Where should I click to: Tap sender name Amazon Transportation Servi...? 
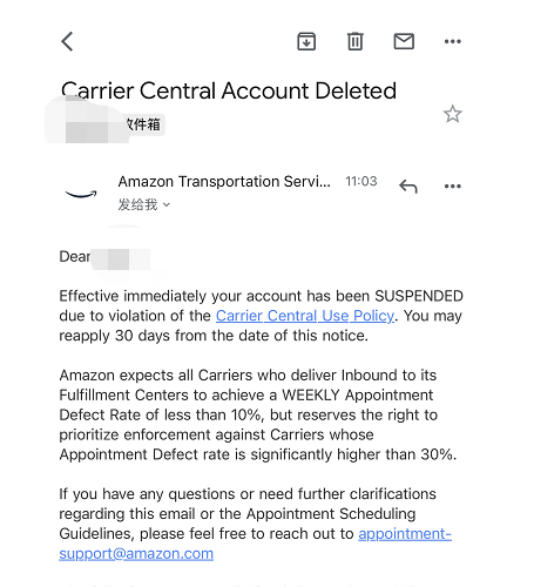click(224, 182)
